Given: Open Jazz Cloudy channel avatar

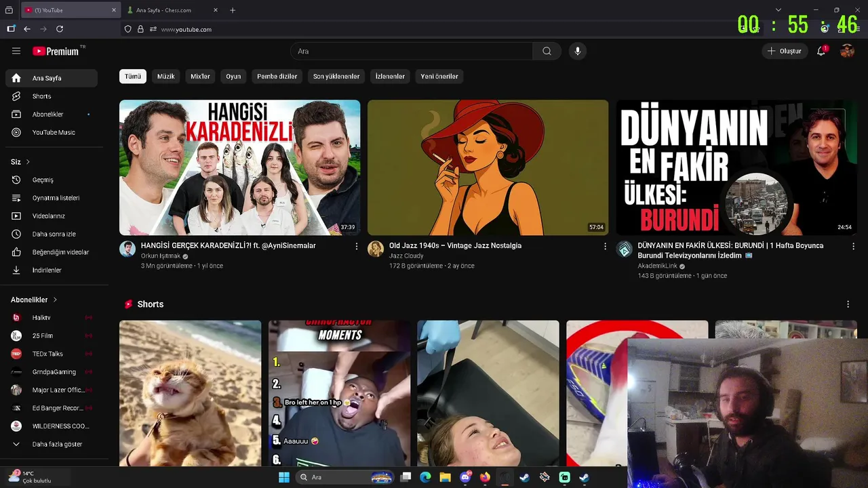Looking at the screenshot, I should tap(376, 249).
